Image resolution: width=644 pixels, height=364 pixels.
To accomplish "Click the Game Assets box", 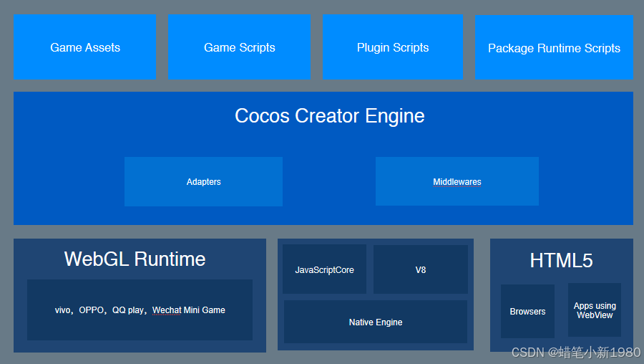I will point(84,47).
